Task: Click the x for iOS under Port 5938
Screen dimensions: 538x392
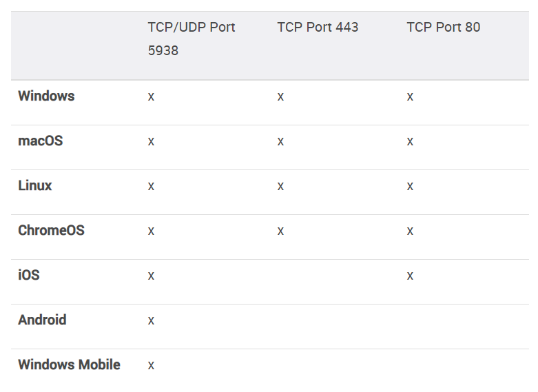Action: (x=151, y=276)
